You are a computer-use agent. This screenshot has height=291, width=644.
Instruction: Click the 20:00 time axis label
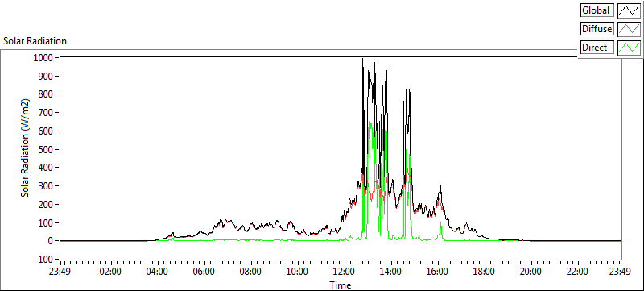point(531,272)
